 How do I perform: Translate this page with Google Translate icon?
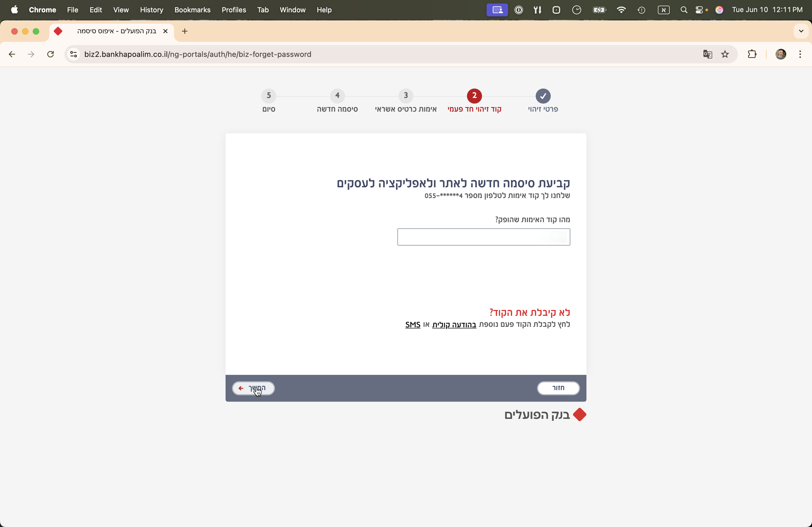click(x=707, y=54)
